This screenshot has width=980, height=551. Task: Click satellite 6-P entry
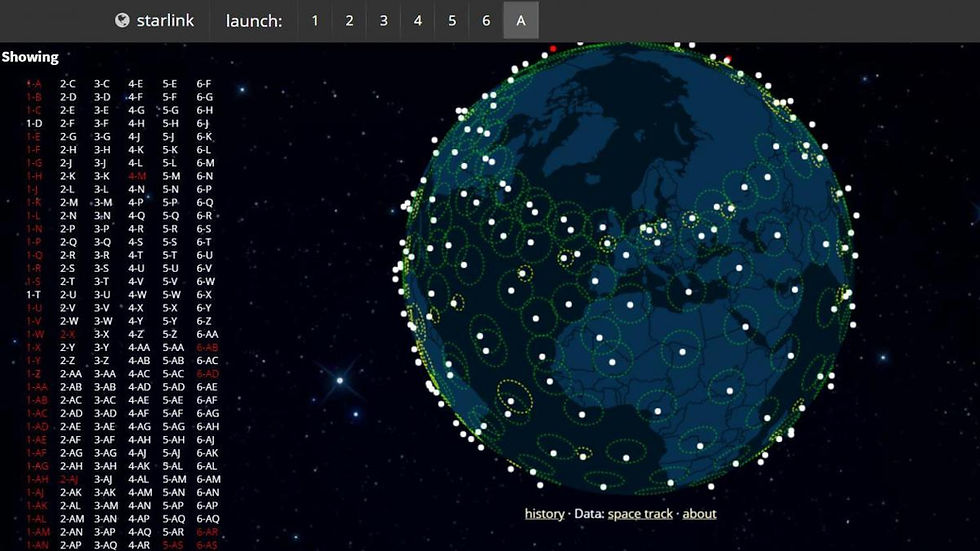tap(204, 189)
